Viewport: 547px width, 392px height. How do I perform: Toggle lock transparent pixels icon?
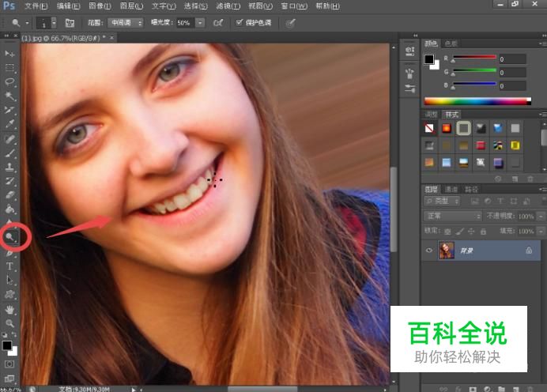tap(447, 232)
